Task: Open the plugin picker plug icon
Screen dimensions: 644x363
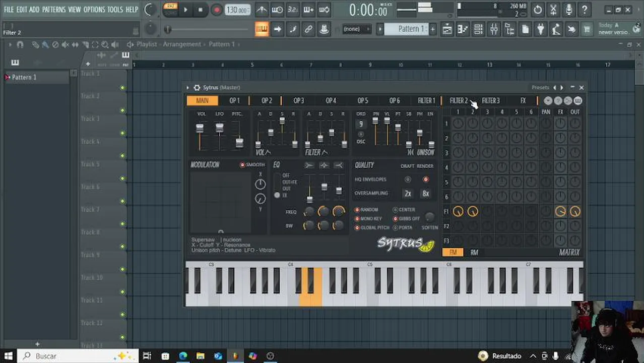Action: (541, 29)
